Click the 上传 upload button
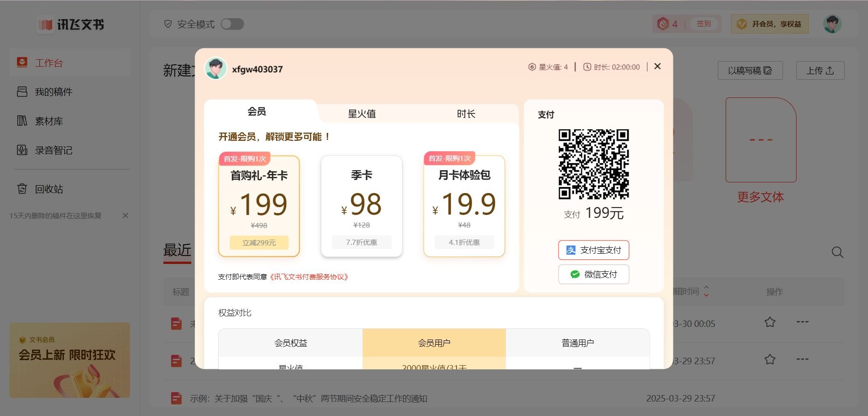 click(x=820, y=70)
